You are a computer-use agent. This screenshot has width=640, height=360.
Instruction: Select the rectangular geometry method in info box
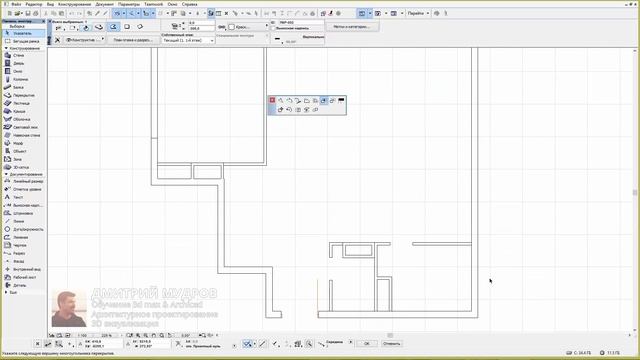coord(127,27)
